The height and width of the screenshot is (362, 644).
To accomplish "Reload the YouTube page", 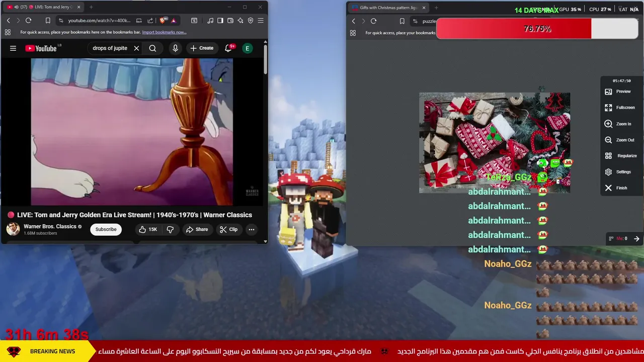I will click(28, 21).
